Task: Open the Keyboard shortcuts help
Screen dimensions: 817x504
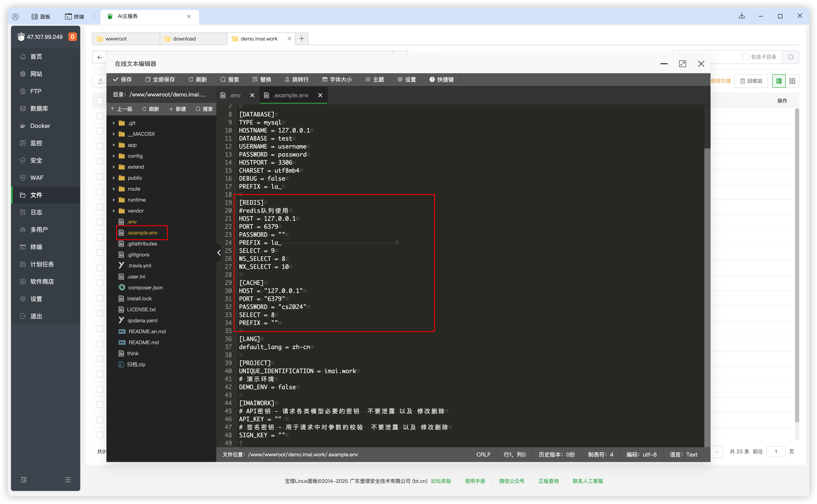Action: [x=441, y=79]
